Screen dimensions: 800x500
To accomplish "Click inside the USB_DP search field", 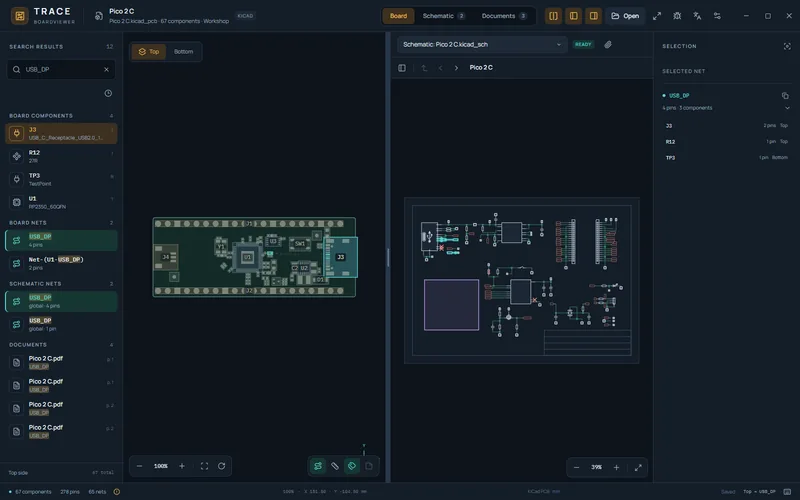I will tap(61, 69).
